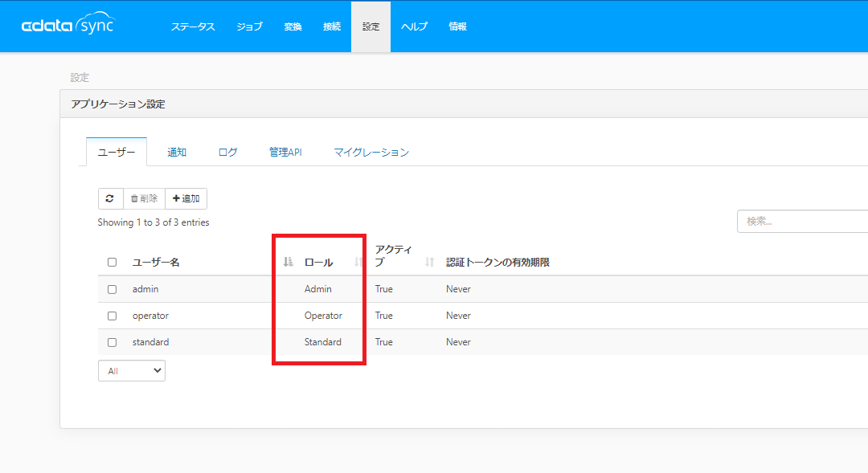Screen dimensions: 868x473
Task: Check the standard user row checkbox
Action: pos(112,342)
